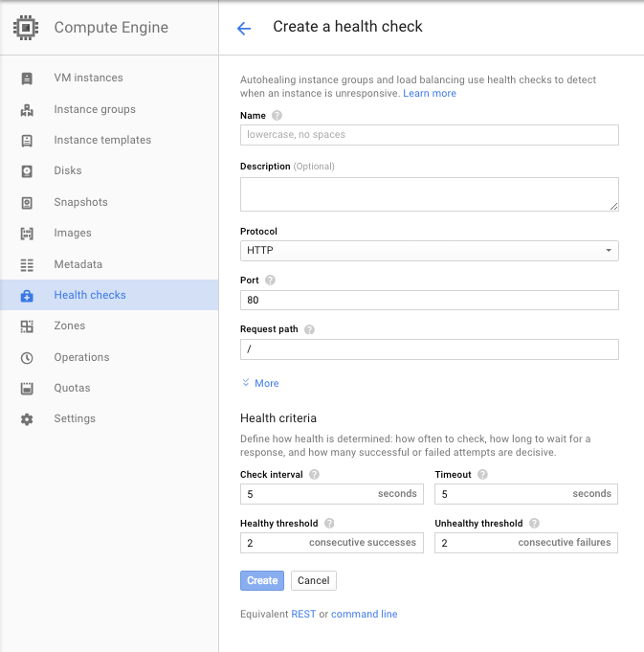Click the Snapshots sidebar icon

(x=27, y=202)
